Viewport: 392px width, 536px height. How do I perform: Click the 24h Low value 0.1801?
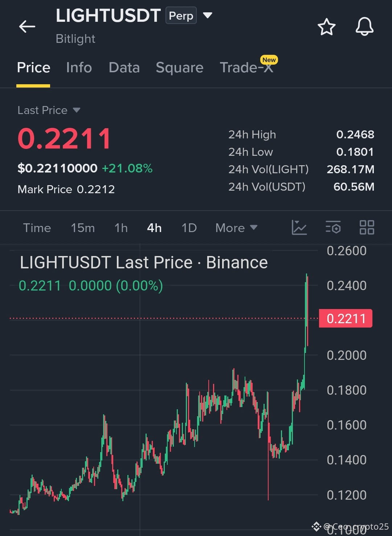(355, 152)
